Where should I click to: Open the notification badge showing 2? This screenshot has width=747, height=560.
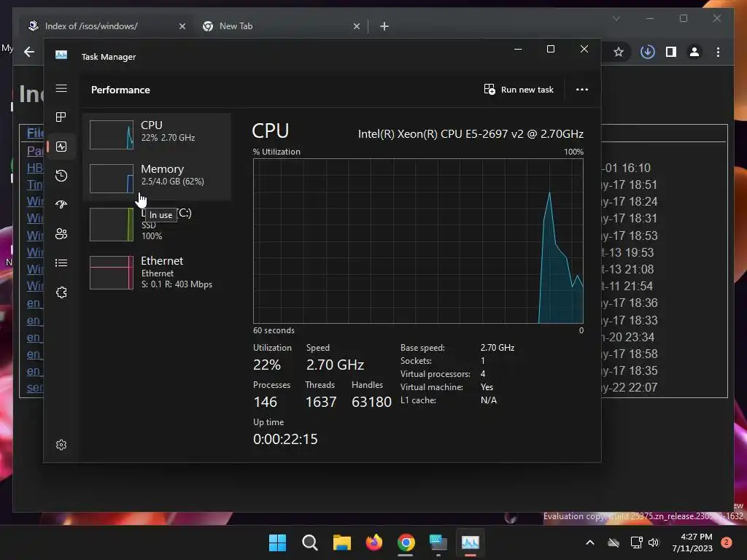pos(727,542)
